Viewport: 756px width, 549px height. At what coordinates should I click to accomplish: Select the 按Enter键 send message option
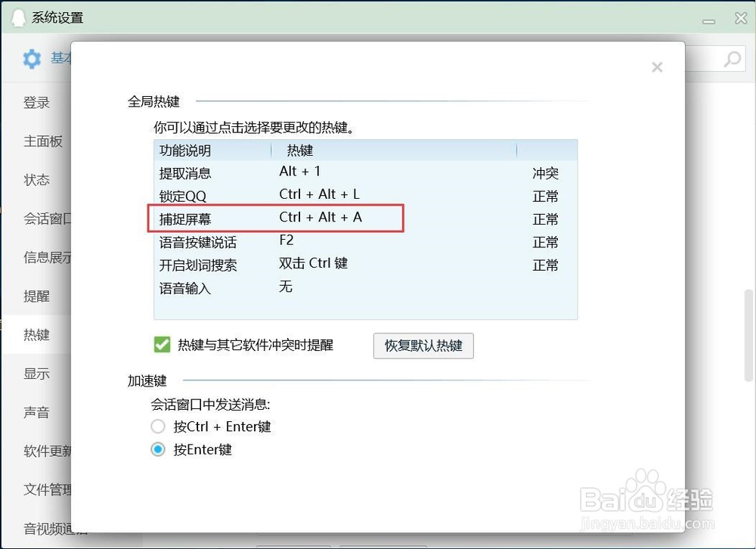pos(157,448)
